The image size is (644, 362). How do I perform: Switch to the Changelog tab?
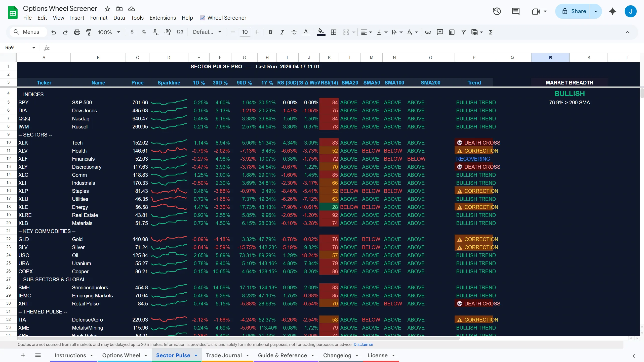[x=337, y=355]
